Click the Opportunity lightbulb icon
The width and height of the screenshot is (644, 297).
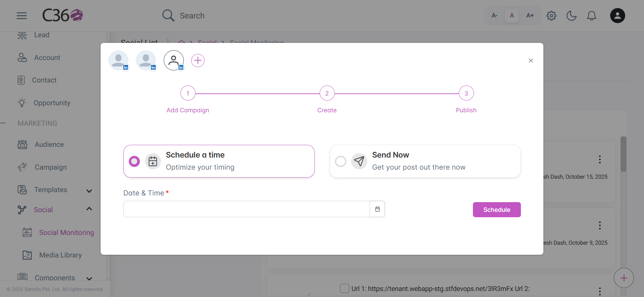(x=22, y=103)
